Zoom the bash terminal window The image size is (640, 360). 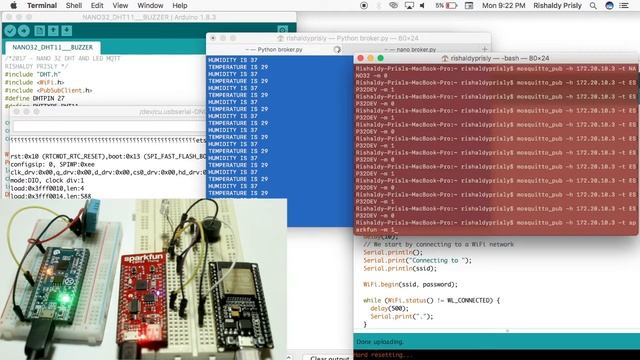[380, 58]
